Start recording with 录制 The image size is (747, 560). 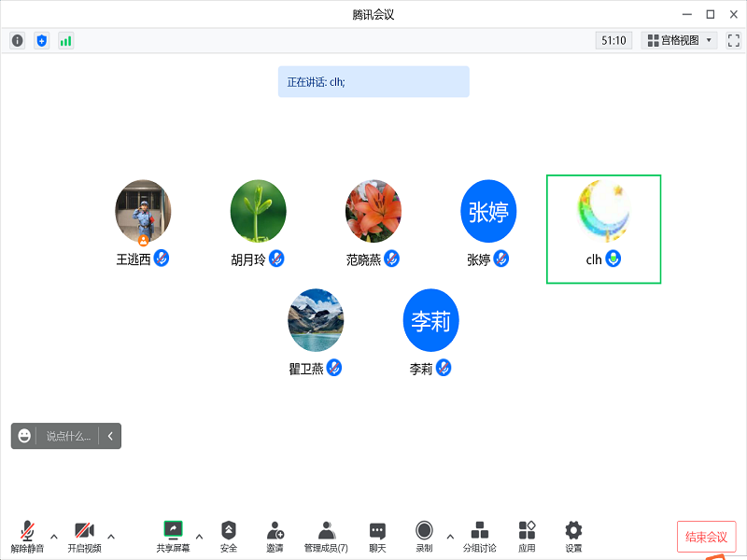pyautogui.click(x=424, y=537)
